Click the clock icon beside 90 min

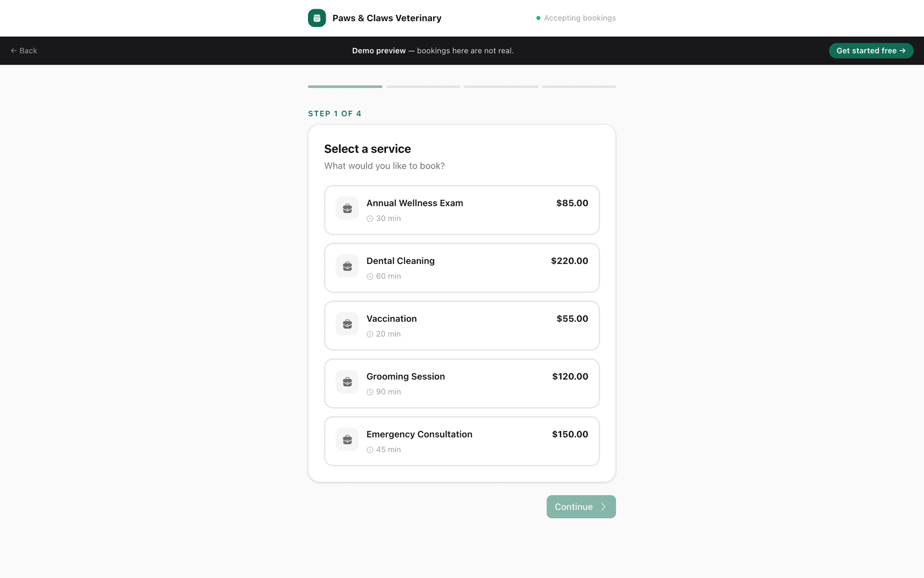pos(370,392)
